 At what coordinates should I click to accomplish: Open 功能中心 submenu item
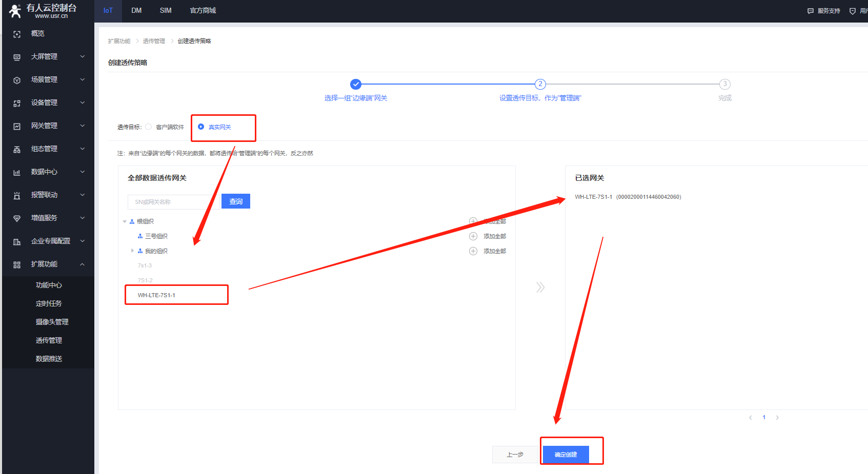click(48, 285)
